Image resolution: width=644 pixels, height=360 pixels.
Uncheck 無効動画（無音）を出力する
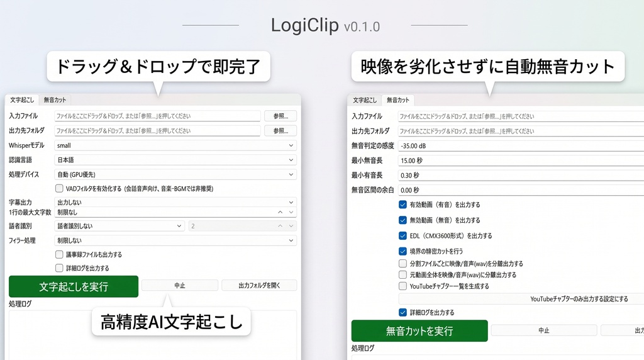(x=402, y=220)
